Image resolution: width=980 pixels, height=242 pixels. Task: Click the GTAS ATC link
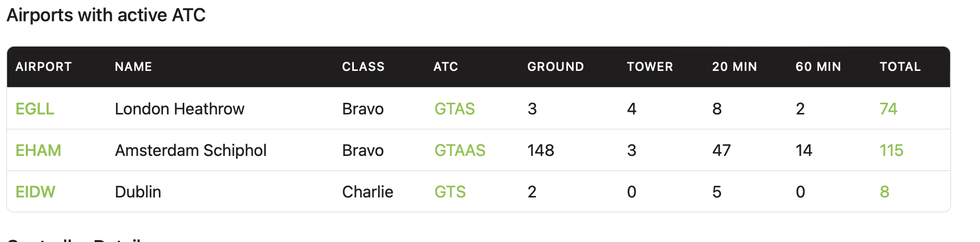454,109
